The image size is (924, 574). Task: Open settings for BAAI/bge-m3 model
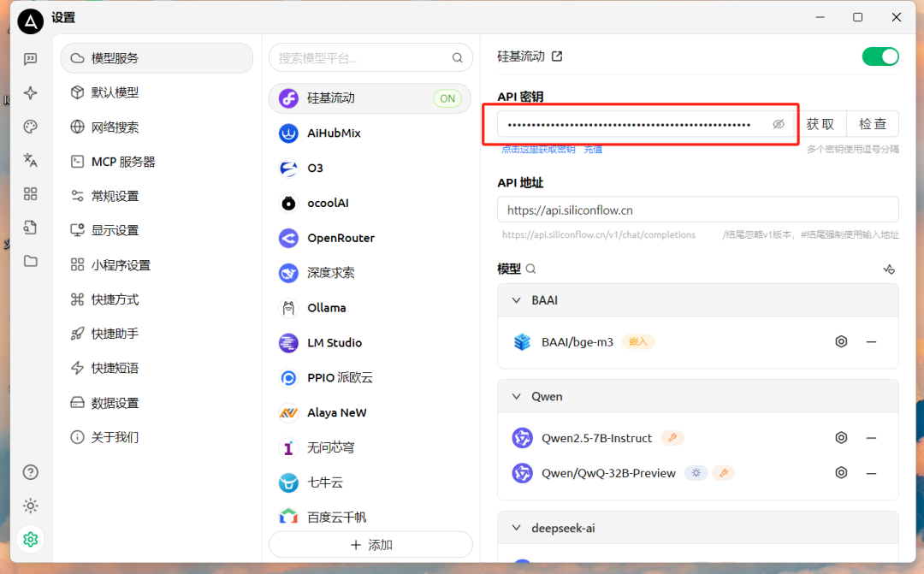point(842,342)
